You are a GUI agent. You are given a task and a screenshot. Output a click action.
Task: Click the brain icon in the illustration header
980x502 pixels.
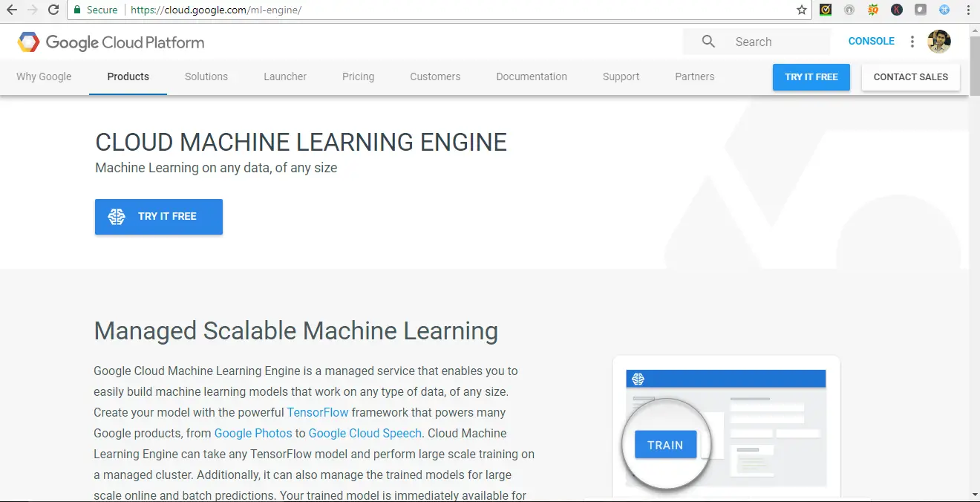[638, 379]
